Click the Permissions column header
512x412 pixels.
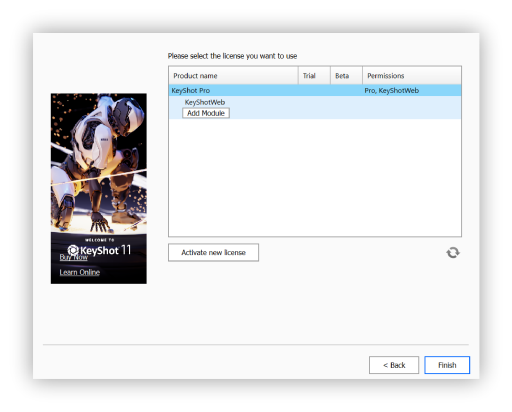coord(412,76)
